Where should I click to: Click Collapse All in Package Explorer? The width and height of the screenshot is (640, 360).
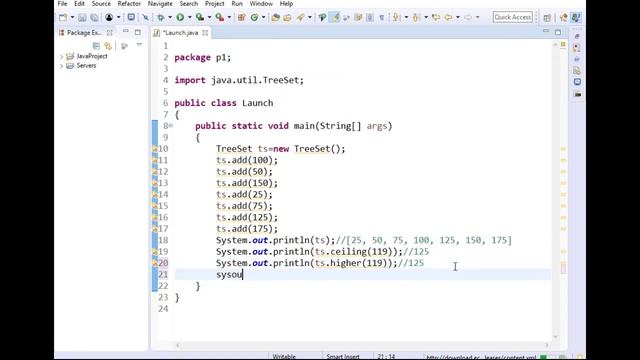96,46
